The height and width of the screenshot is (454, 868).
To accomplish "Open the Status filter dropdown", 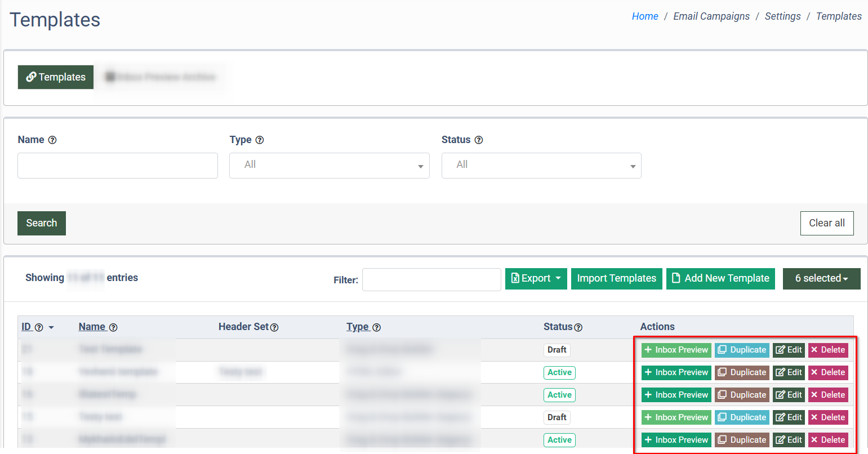I will coord(541,166).
